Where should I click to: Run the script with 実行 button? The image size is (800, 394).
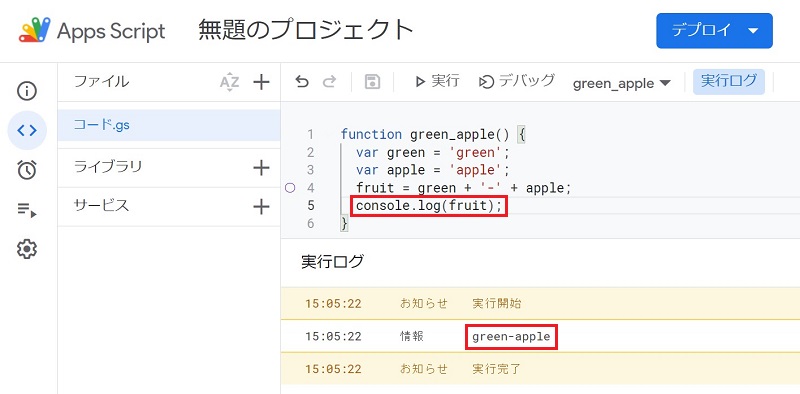[x=437, y=81]
